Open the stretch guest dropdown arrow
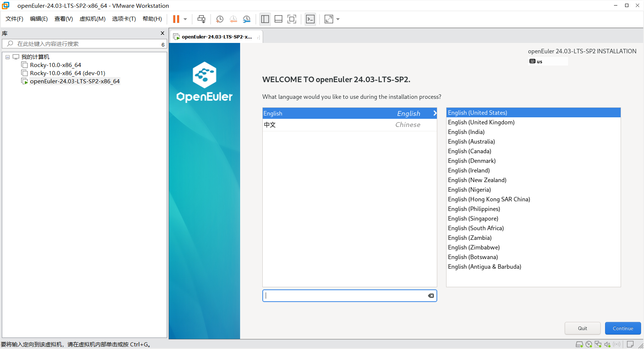Image resolution: width=644 pixels, height=349 pixels. pyautogui.click(x=338, y=19)
